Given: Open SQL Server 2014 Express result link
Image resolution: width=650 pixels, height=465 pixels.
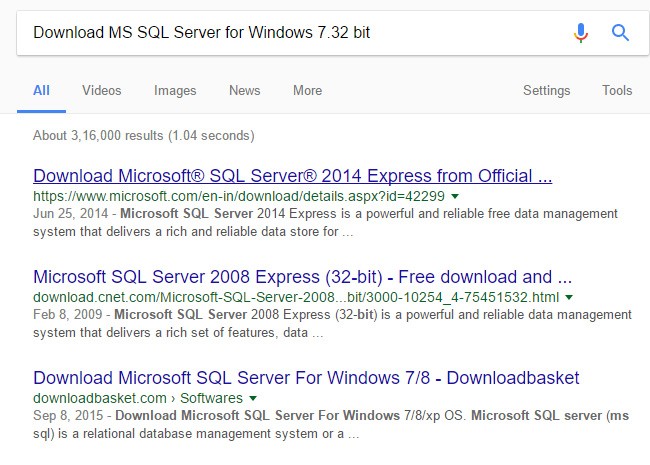Looking at the screenshot, I should (293, 176).
